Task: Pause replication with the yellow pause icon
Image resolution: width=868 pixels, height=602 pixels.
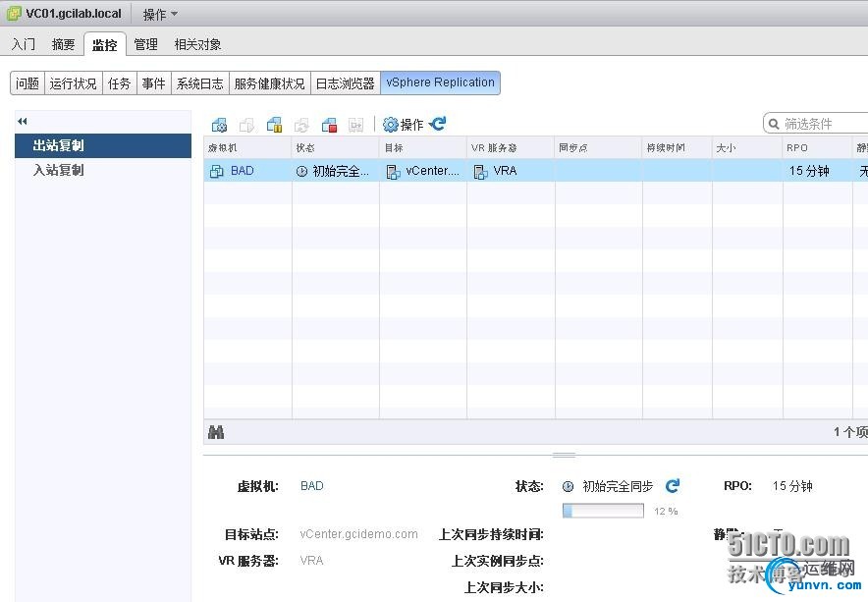Action: (275, 125)
